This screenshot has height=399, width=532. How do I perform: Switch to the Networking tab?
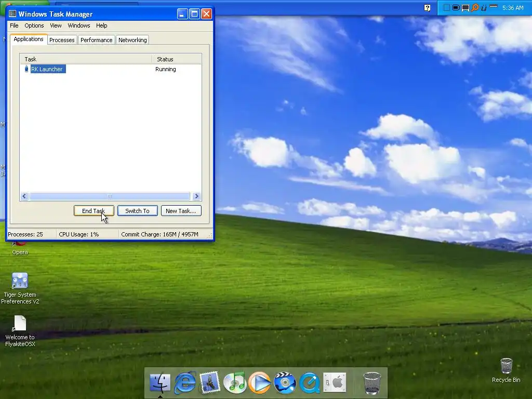point(132,40)
